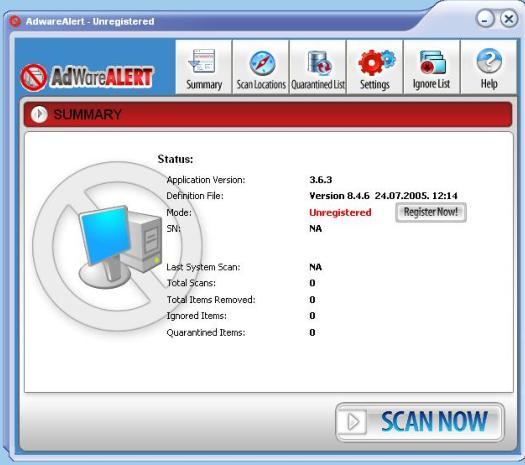Click the red Unregistered mode text
Screen dimensions: 525x465
pos(340,213)
